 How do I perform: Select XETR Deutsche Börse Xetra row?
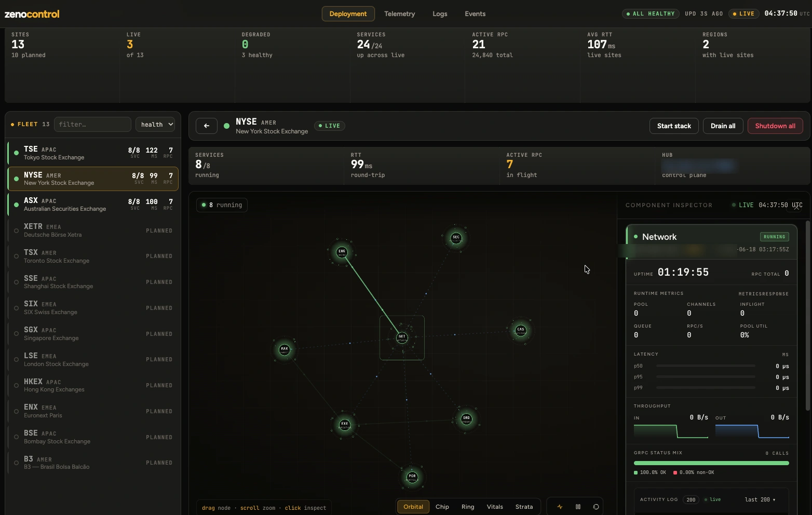tap(93, 231)
